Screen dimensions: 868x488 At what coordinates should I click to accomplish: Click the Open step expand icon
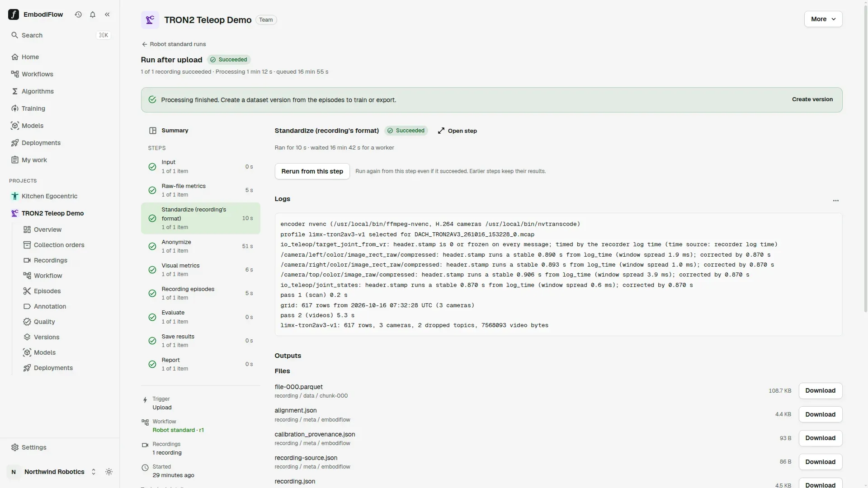[x=441, y=131]
